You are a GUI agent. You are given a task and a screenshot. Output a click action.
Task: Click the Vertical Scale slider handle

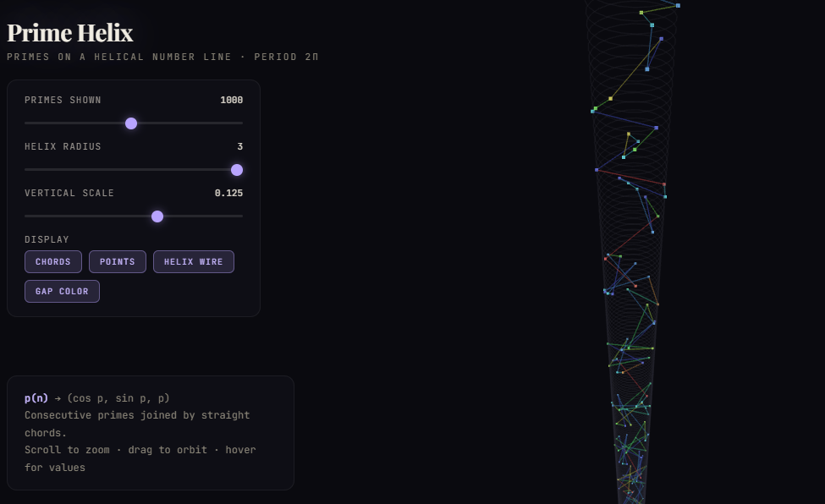pyautogui.click(x=157, y=216)
